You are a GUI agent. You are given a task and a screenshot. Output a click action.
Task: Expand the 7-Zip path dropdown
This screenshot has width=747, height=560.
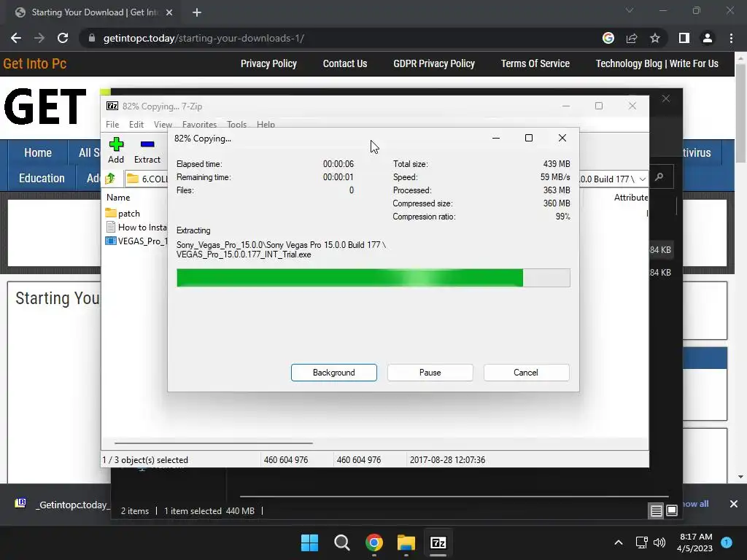tap(642, 179)
